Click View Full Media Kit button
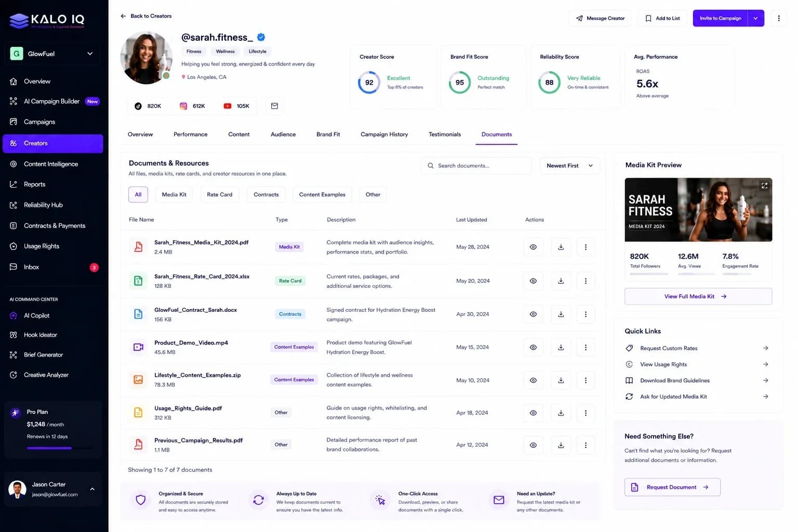Screen dimensions: 798x532 [698, 297]
